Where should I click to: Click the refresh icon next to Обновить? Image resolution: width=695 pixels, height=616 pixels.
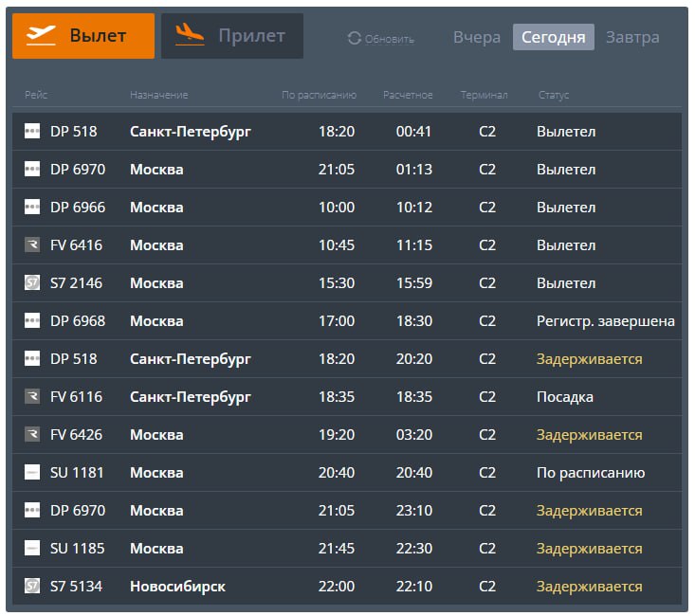point(355,39)
